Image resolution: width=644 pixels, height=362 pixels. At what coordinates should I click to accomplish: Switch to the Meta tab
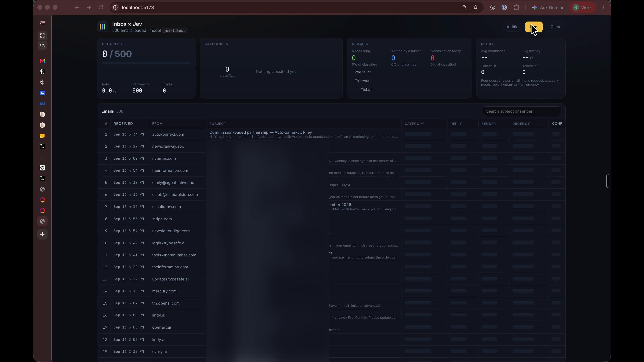(42, 104)
